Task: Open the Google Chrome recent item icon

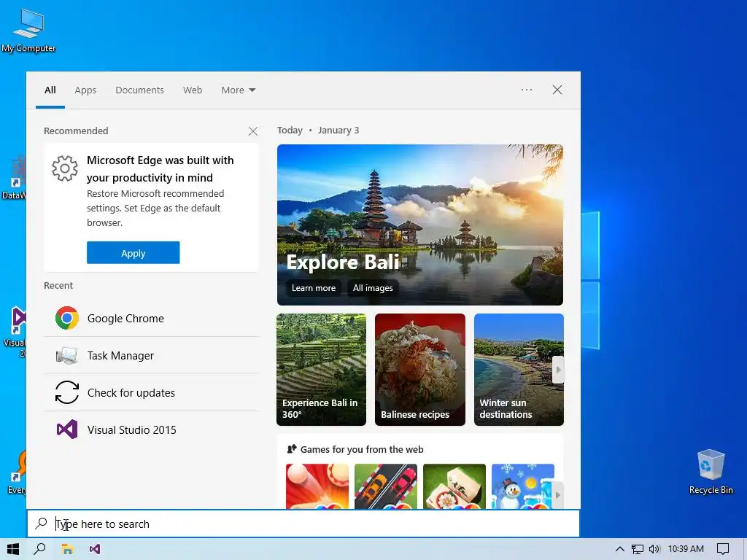Action: pyautogui.click(x=66, y=318)
